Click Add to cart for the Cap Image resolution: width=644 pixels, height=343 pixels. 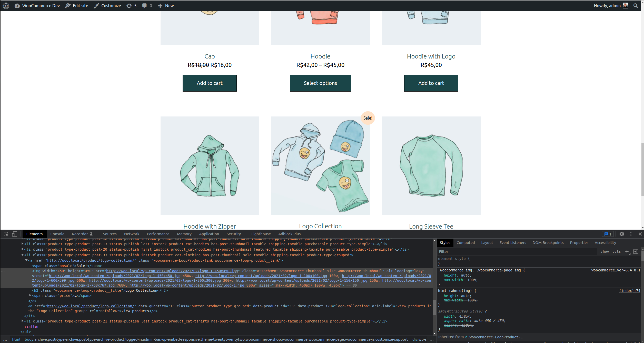click(210, 83)
